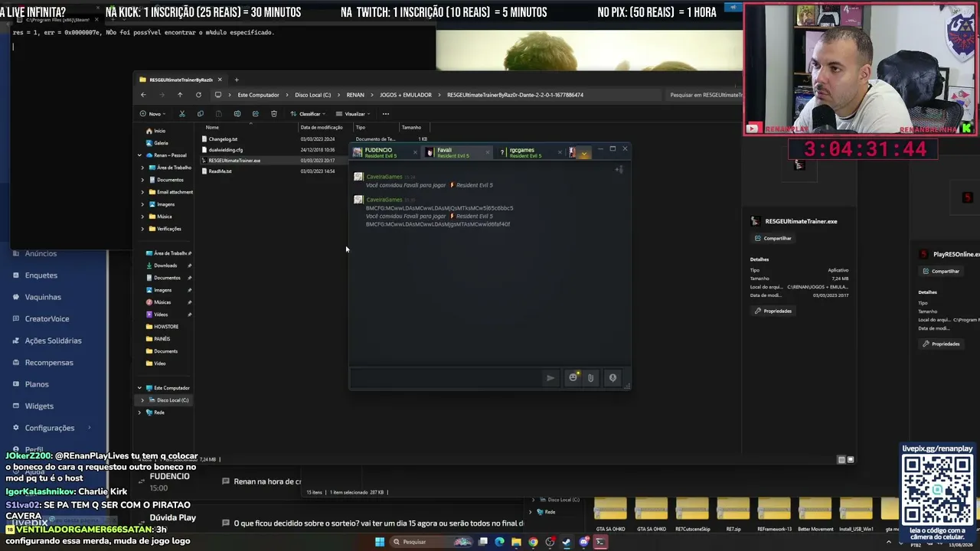Collapse the Este Computador tree node
Screen dimensions: 980x551
point(139,388)
